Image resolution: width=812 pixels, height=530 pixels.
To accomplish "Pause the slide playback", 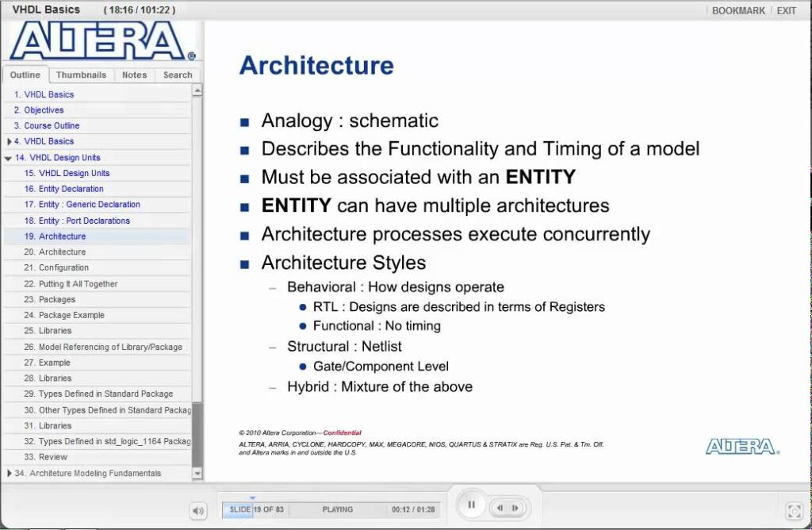I will pos(471,505).
